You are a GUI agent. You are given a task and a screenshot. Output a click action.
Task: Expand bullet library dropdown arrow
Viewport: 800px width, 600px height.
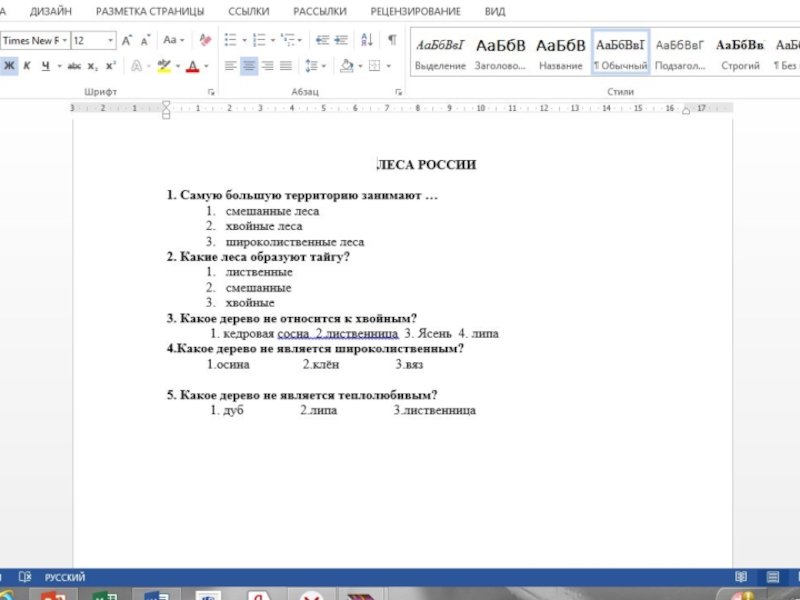(244, 40)
